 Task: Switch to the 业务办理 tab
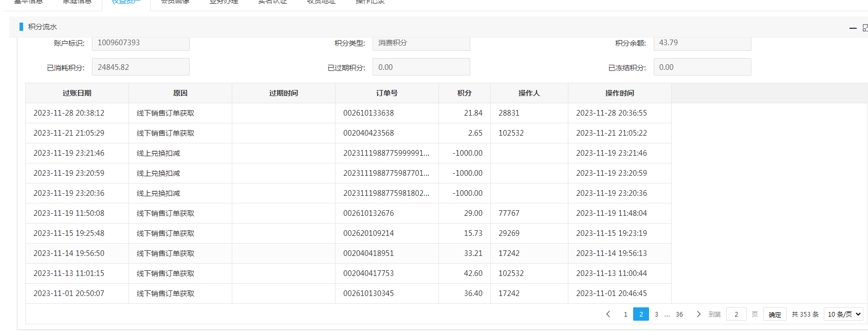[224, 3]
